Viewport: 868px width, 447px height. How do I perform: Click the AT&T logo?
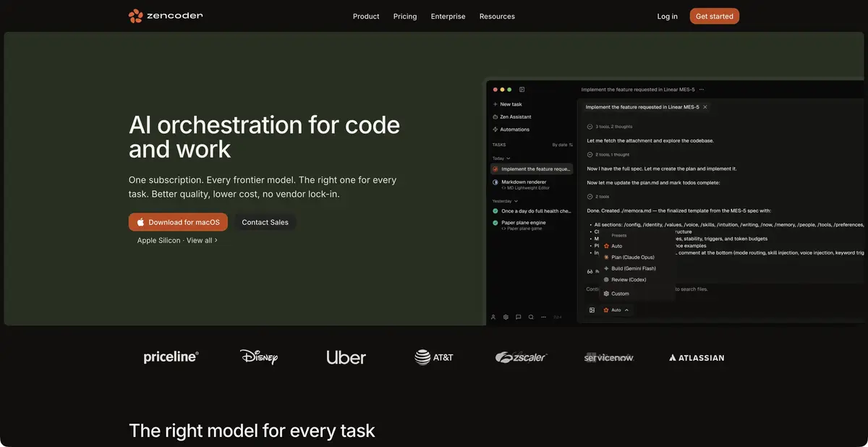click(x=434, y=357)
